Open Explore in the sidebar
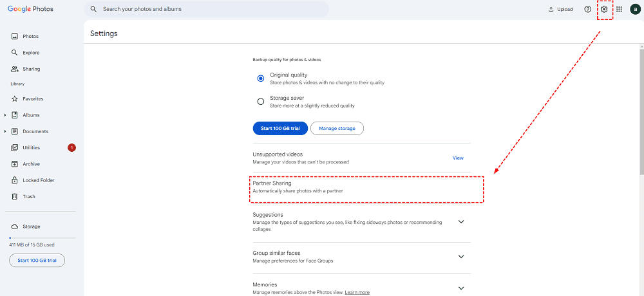 point(30,53)
